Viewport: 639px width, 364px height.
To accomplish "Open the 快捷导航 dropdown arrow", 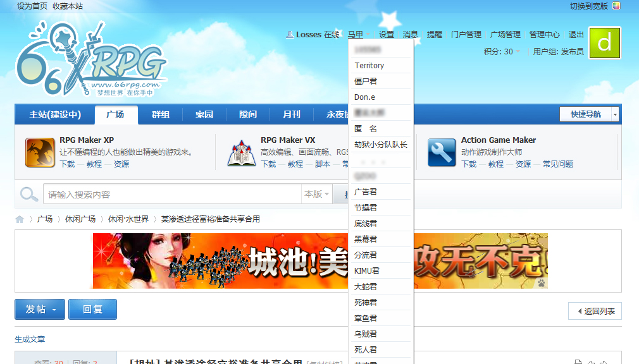I will [x=615, y=114].
